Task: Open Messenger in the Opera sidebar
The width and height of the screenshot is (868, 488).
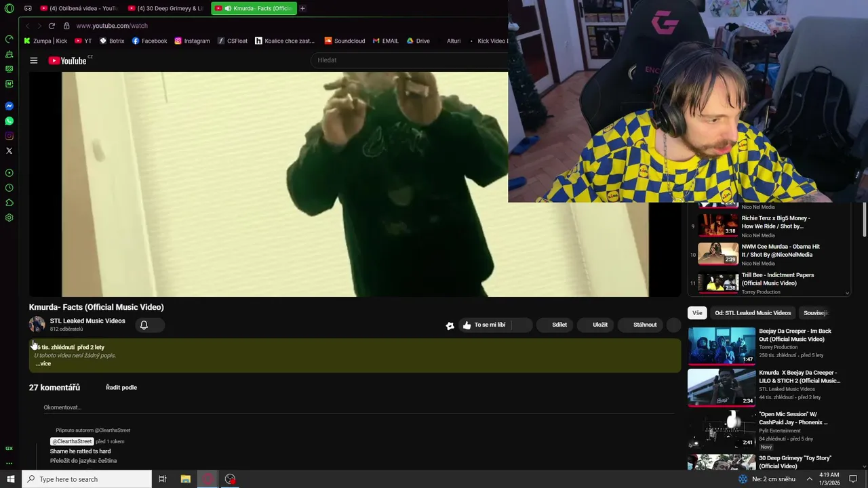Action: pyautogui.click(x=9, y=106)
